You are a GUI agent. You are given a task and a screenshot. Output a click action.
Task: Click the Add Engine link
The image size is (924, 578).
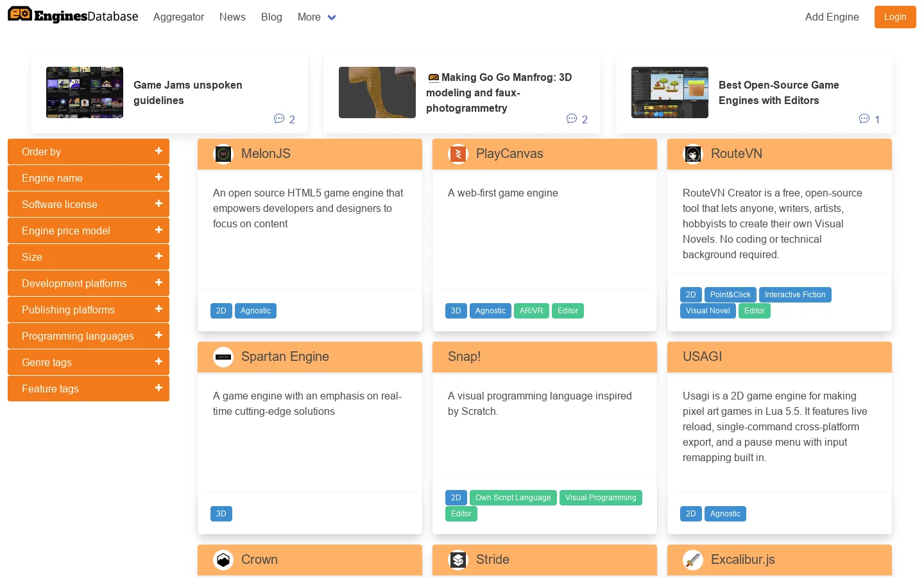point(832,17)
